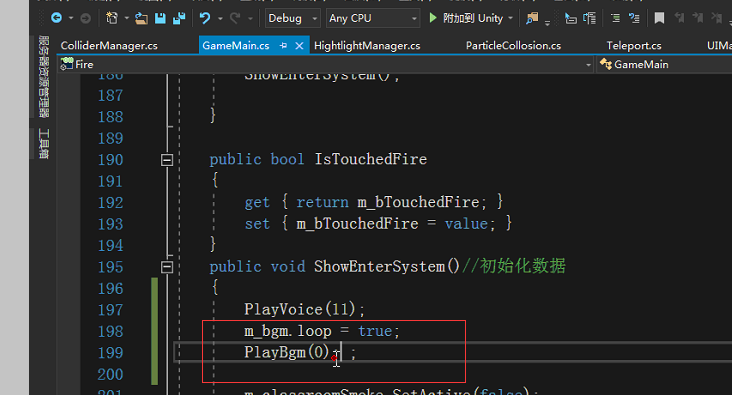Viewport: 732px width, 395px height.
Task: Click the IsTouchedFire property name
Action: point(371,159)
